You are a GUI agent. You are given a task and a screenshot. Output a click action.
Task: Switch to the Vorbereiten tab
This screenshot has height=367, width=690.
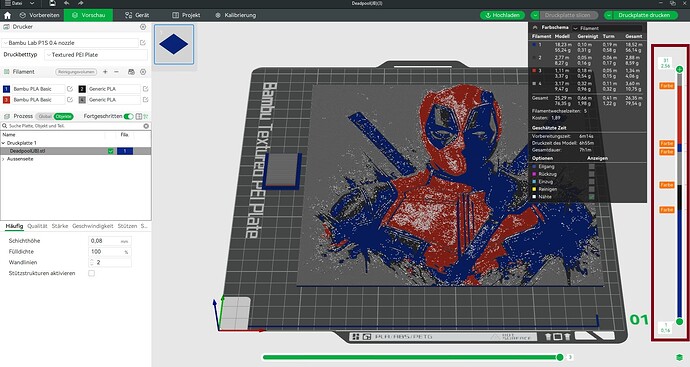tap(40, 15)
